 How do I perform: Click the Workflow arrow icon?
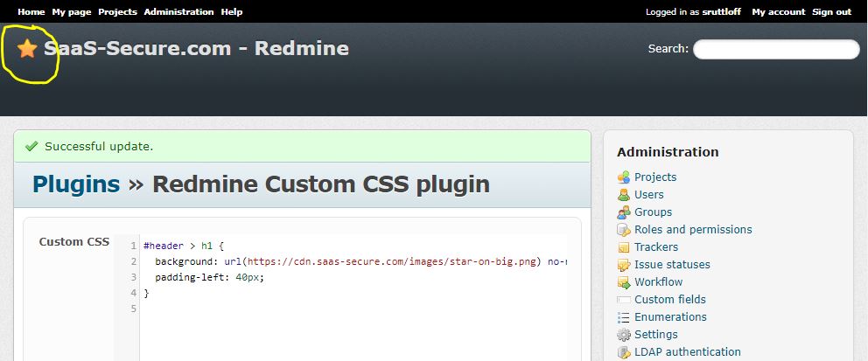(624, 282)
